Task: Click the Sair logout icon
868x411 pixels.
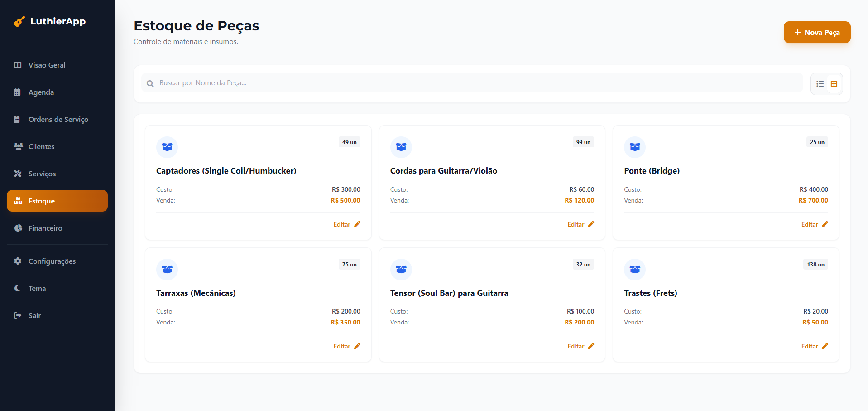Action: (x=18, y=315)
